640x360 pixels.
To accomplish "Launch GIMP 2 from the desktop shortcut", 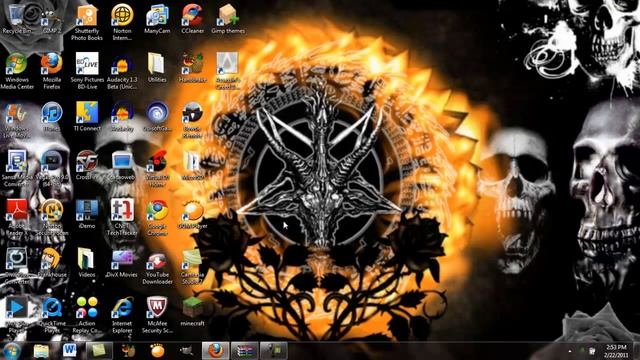I will pyautogui.click(x=52, y=18).
